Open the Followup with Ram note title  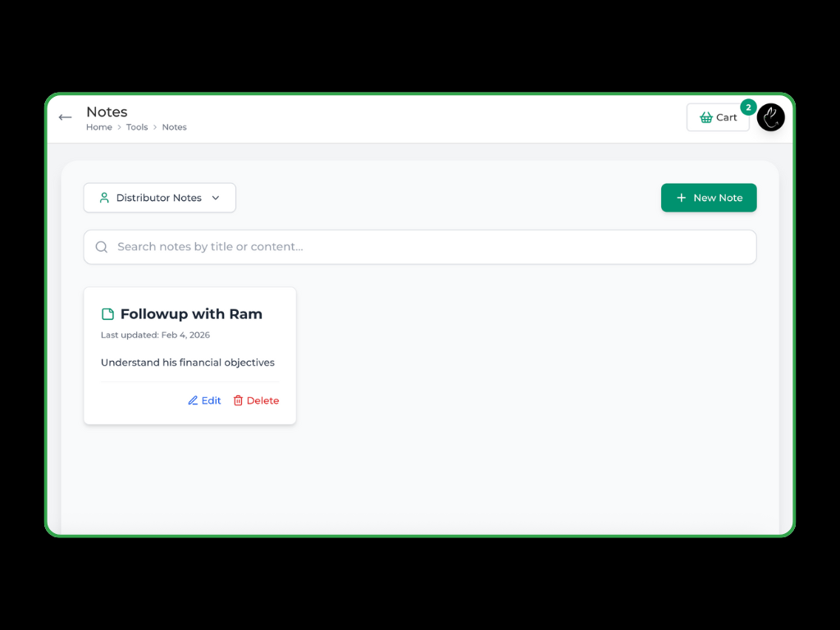coord(191,314)
